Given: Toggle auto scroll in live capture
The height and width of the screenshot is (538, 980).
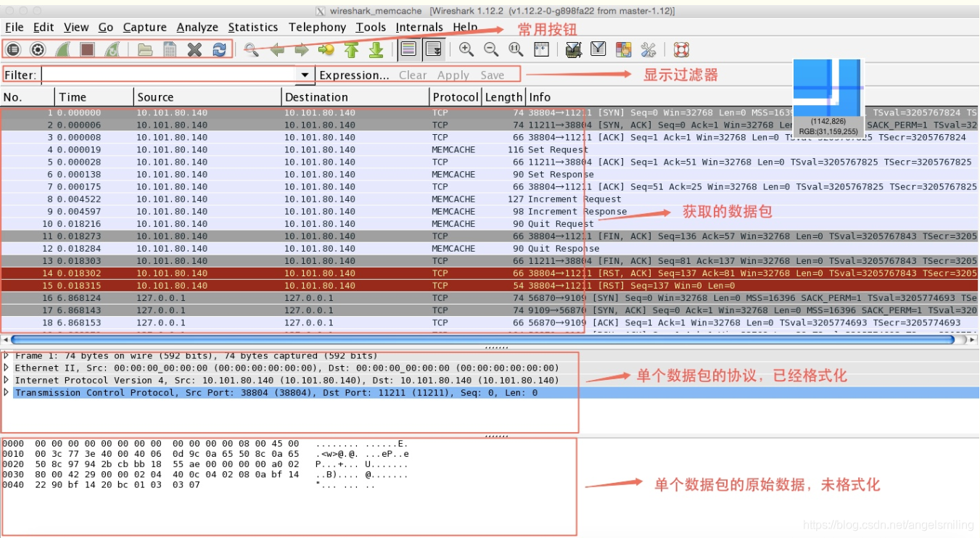Looking at the screenshot, I should coord(434,50).
